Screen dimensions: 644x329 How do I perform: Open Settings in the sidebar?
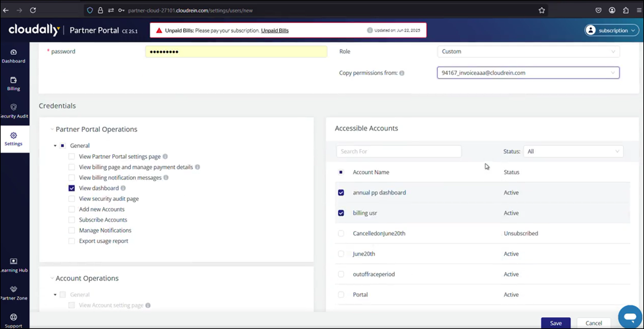click(x=14, y=139)
